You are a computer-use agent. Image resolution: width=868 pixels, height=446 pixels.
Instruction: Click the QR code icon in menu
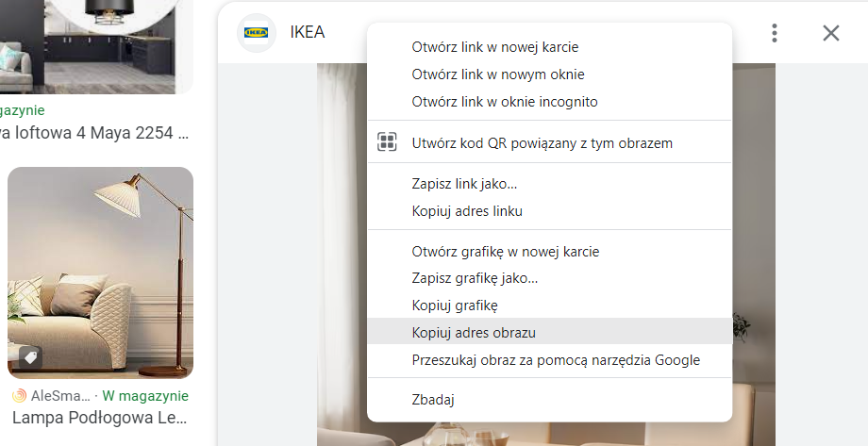[387, 142]
